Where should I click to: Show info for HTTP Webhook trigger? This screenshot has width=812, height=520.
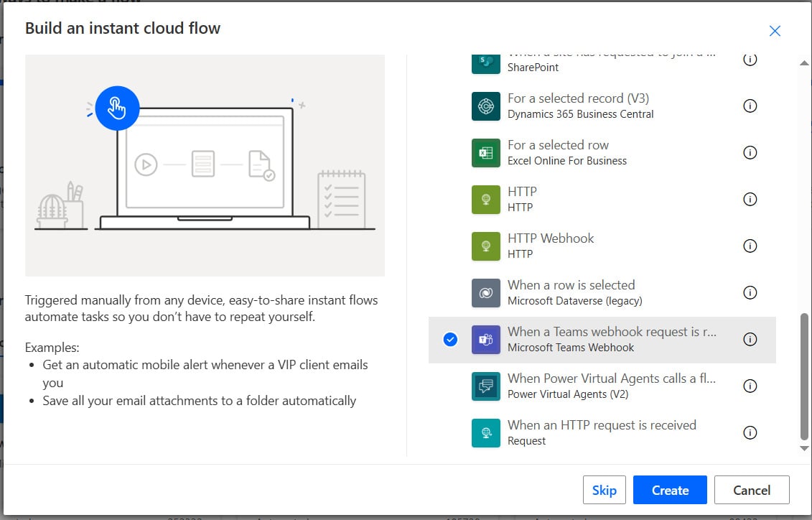click(750, 246)
